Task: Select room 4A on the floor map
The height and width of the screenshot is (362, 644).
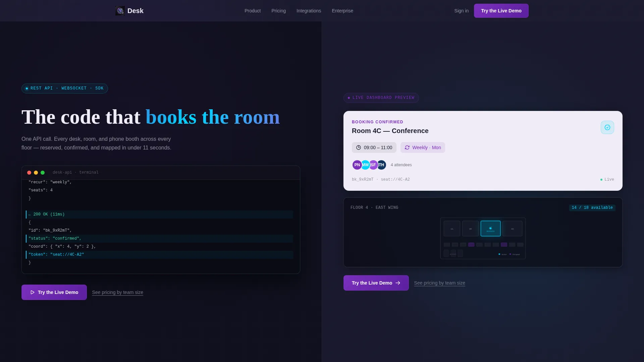Action: click(x=452, y=229)
